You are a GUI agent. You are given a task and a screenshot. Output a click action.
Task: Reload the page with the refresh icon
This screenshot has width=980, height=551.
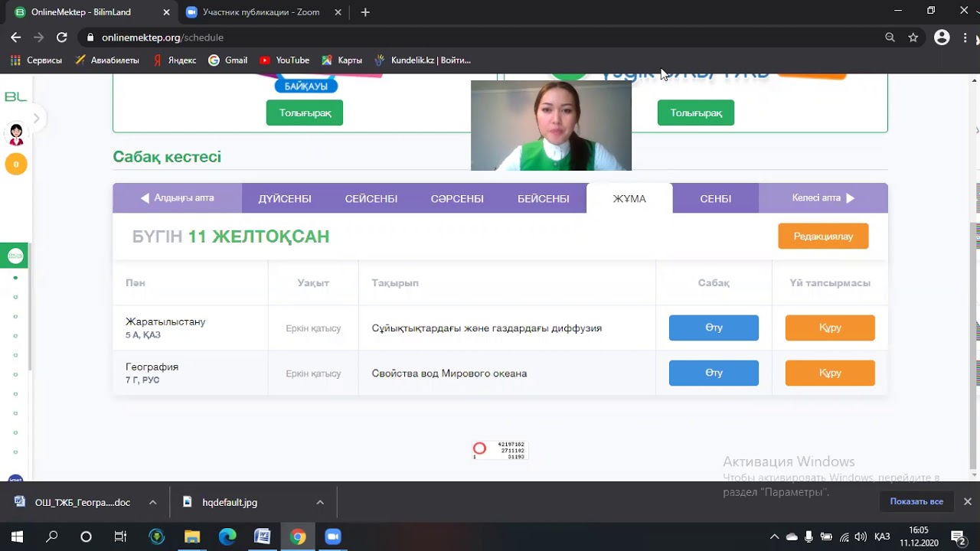[x=61, y=37]
